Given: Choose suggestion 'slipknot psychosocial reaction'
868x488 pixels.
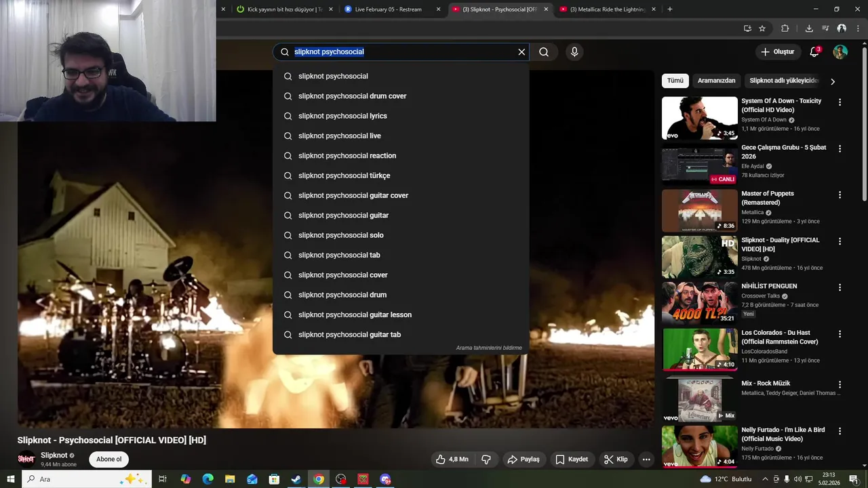Looking at the screenshot, I should 401,156.
